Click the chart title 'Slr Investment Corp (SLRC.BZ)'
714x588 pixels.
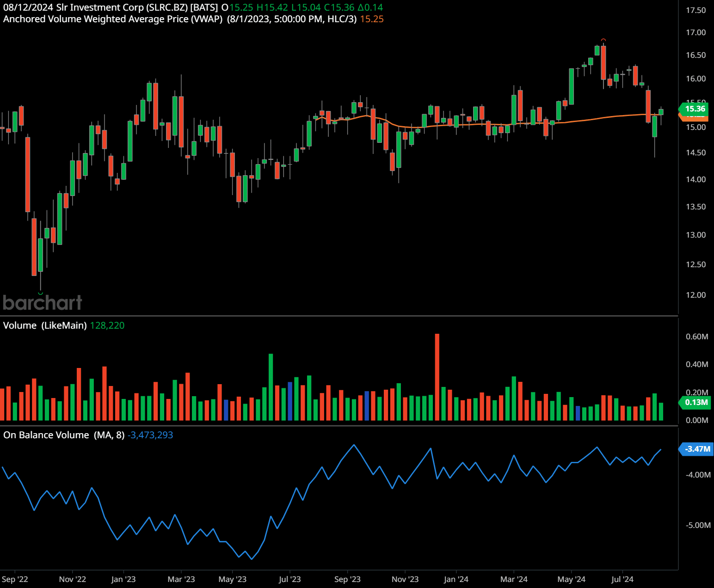click(x=122, y=7)
